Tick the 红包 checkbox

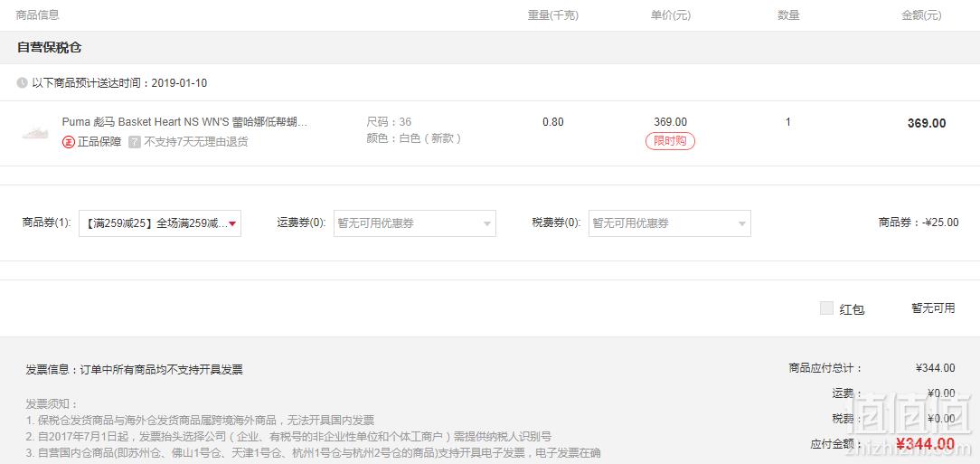tap(826, 308)
